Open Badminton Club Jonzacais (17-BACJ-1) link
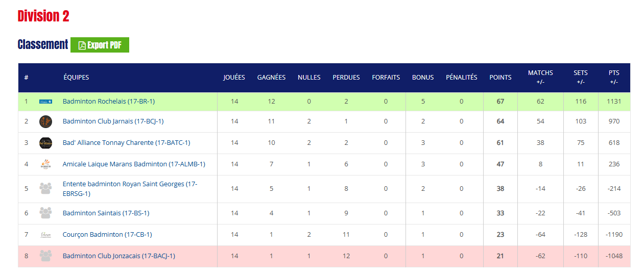 click(x=118, y=256)
